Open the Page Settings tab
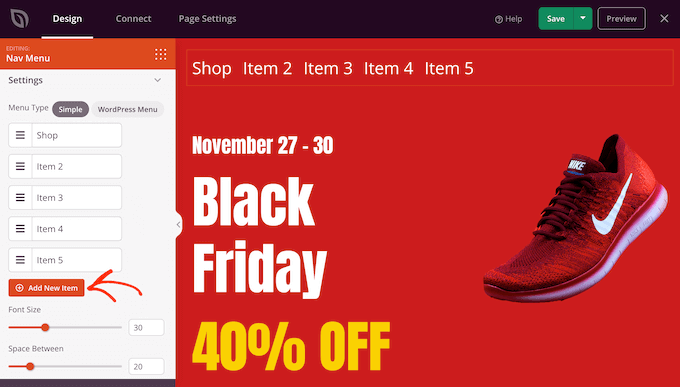Screen dimensions: 680x387 pos(207,19)
